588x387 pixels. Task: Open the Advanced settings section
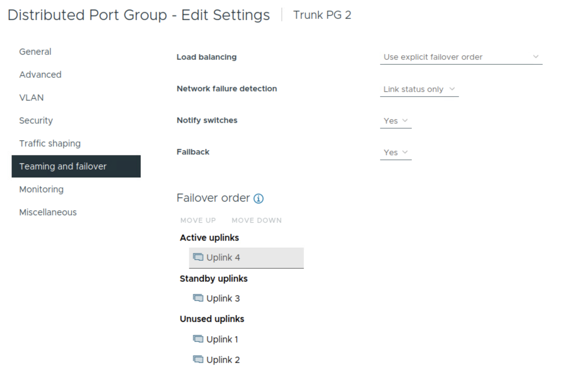point(40,75)
